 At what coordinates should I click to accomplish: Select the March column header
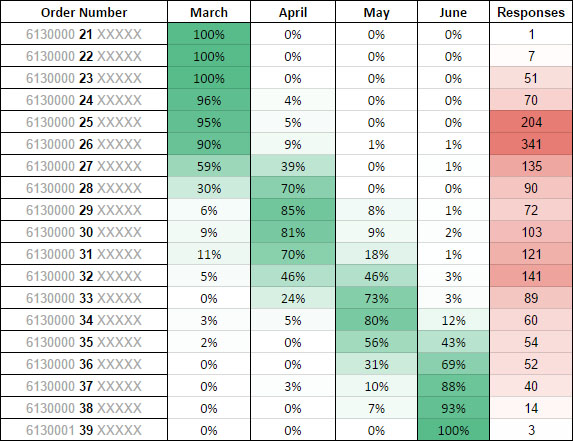[x=209, y=12]
